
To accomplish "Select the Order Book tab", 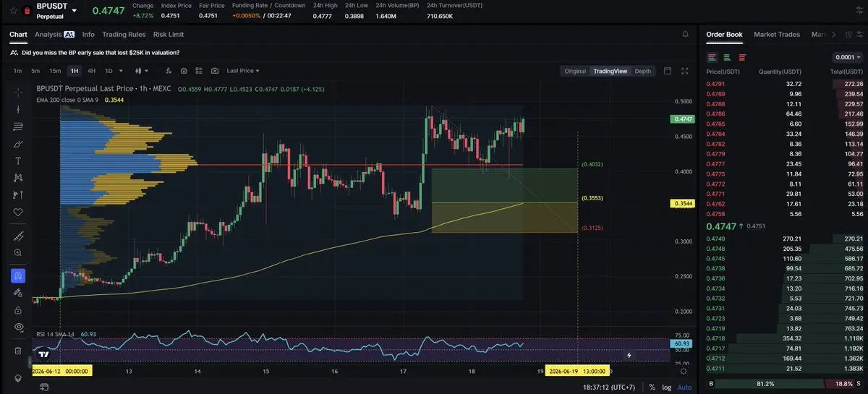I will pos(724,34).
